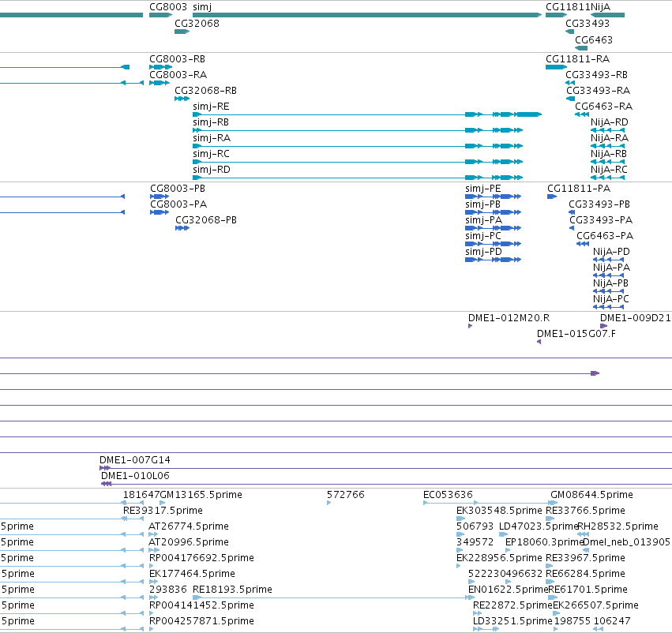Select the NijA-RC transcript label
Screen dimensions: 672x633
click(609, 170)
